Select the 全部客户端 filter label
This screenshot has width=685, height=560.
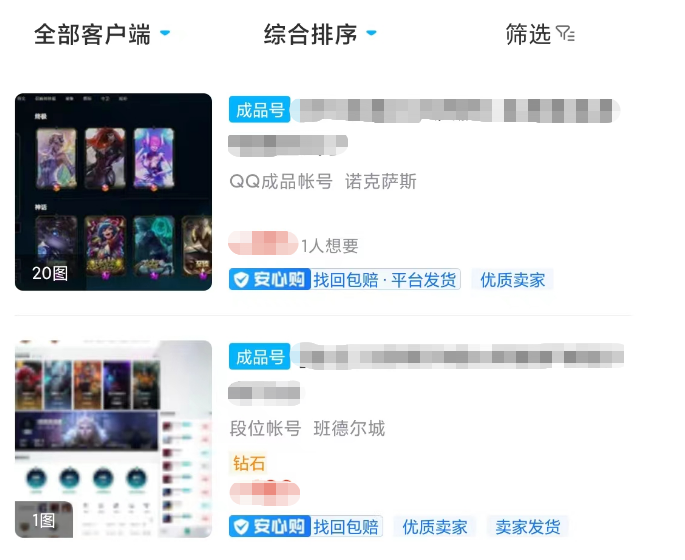[92, 34]
